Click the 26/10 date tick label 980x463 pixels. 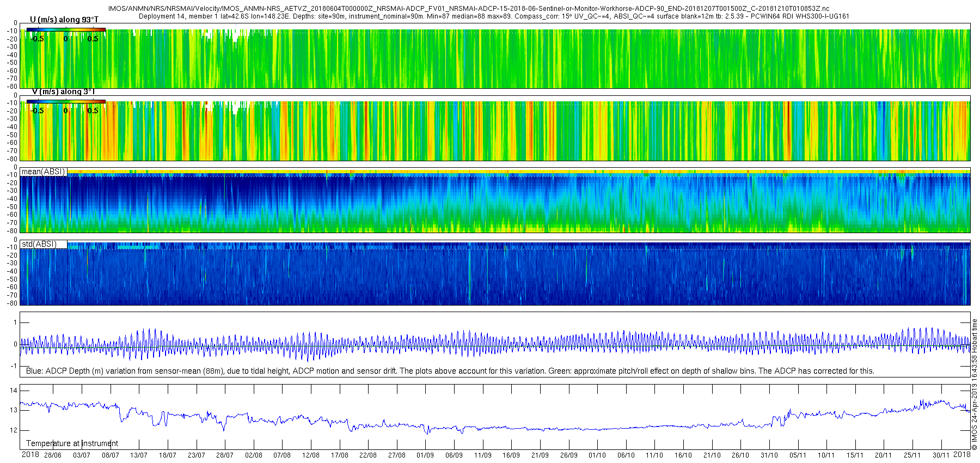click(740, 455)
